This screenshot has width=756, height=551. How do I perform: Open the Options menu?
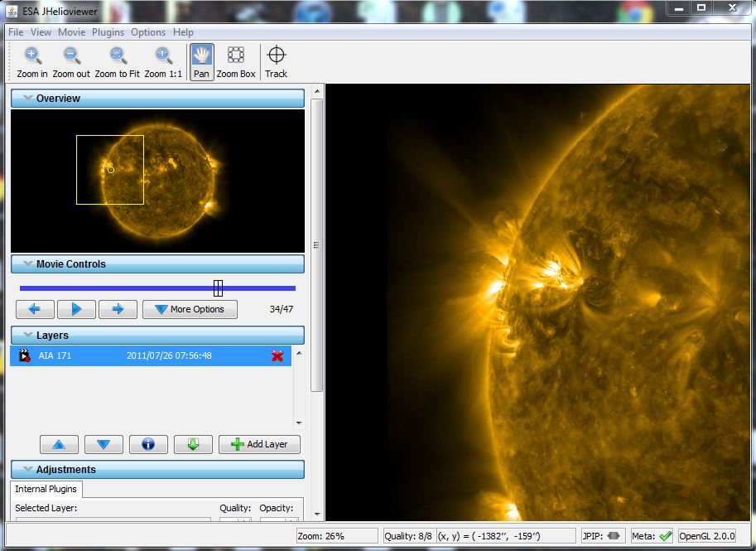[x=148, y=32]
